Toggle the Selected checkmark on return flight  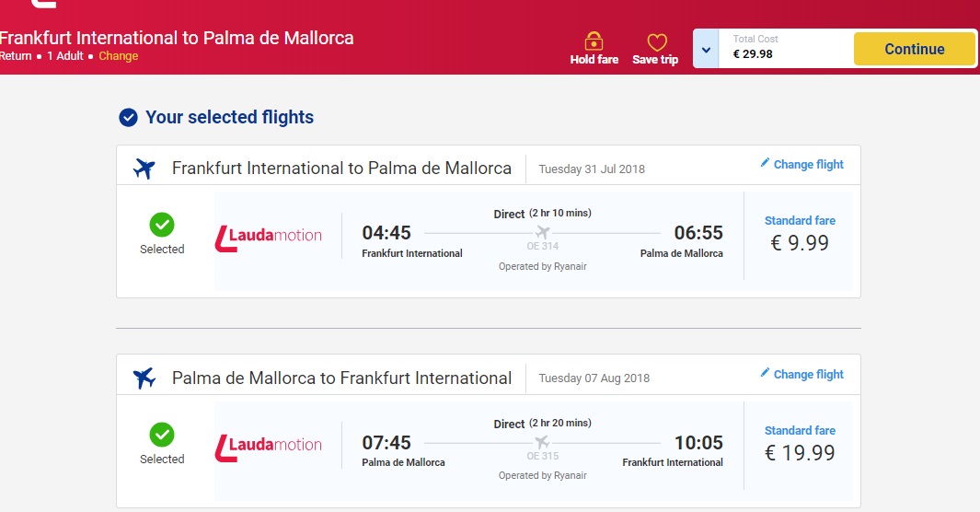pyautogui.click(x=162, y=435)
